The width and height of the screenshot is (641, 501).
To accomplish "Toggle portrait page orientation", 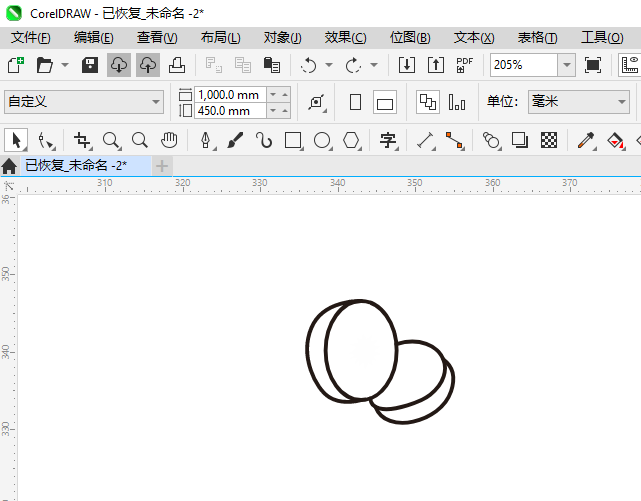I will click(355, 102).
